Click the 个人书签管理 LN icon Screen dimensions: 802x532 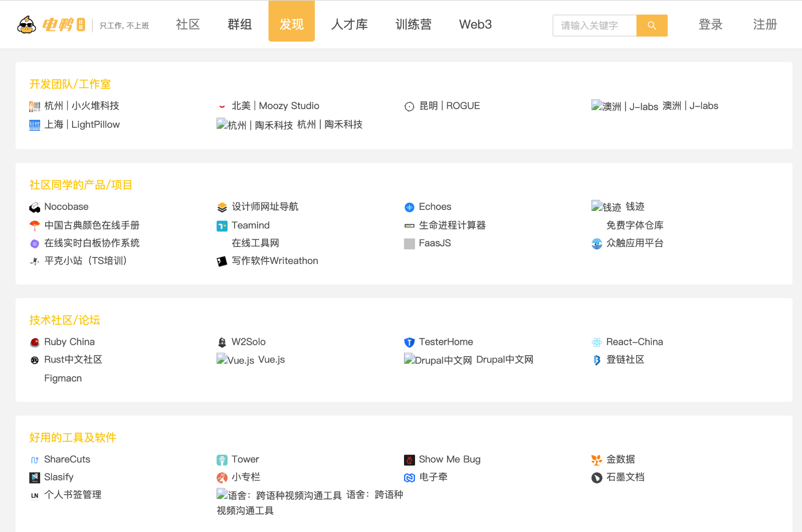click(35, 495)
